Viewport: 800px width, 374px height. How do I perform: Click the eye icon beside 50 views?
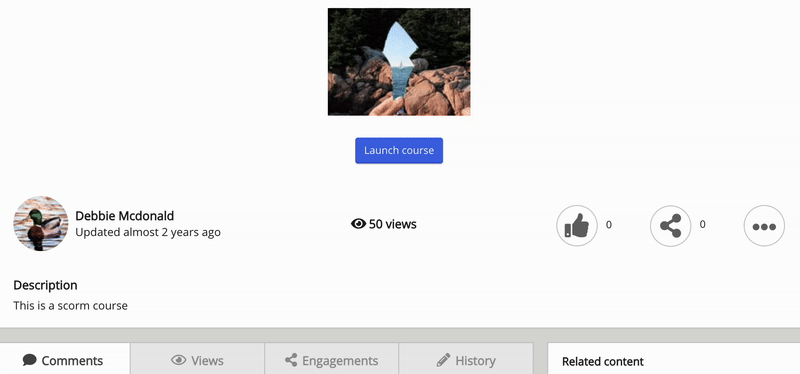click(359, 223)
